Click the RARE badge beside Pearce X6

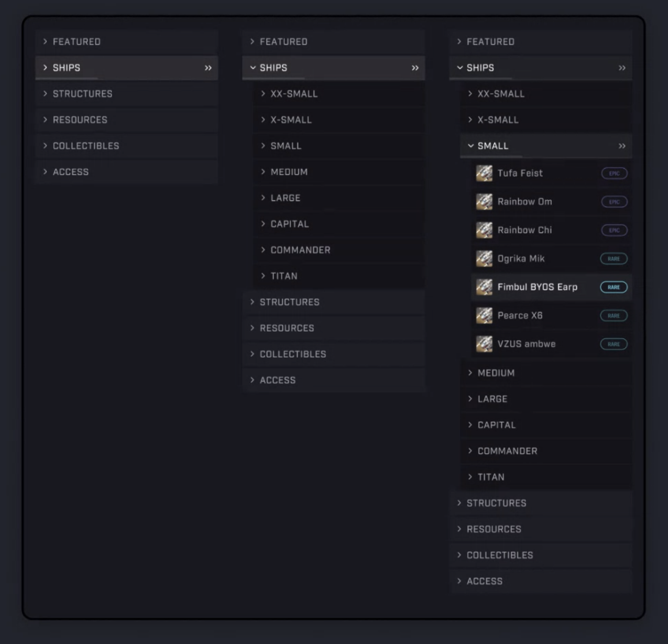[x=614, y=316]
